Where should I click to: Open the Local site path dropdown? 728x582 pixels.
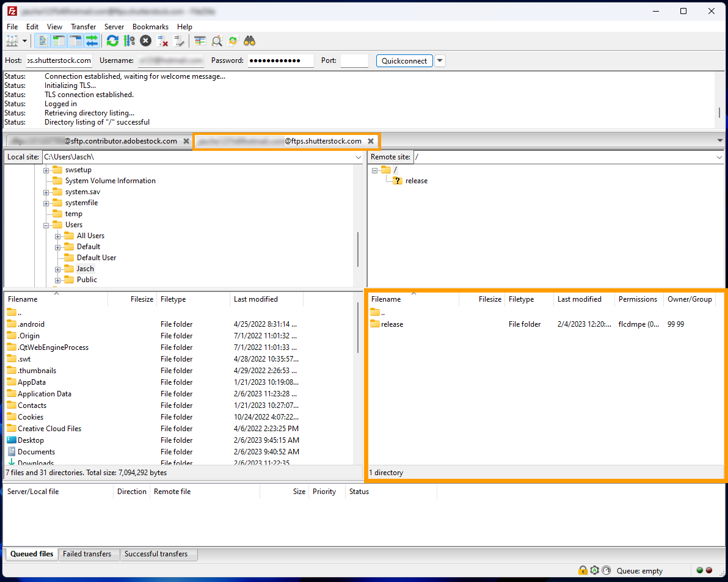pyautogui.click(x=358, y=158)
